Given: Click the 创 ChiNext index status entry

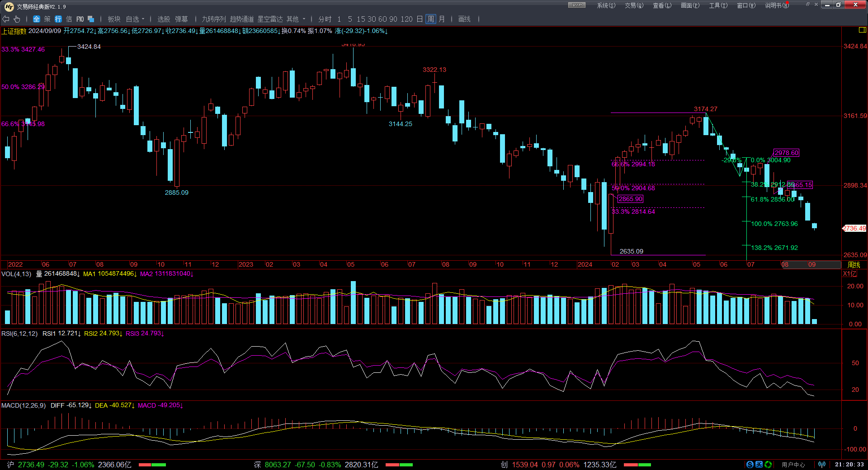Looking at the screenshot, I should tap(559, 465).
